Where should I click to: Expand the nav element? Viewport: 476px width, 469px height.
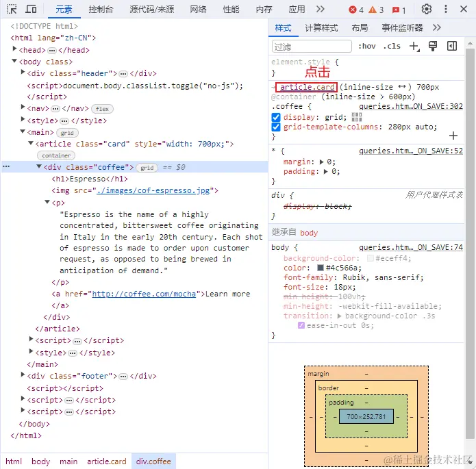pyautogui.click(x=23, y=107)
